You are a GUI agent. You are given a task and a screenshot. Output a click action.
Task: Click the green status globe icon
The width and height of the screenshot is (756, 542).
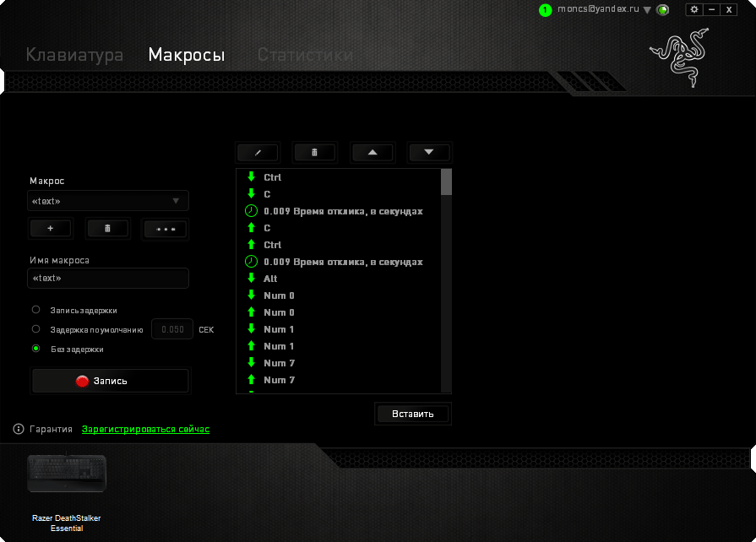(663, 9)
